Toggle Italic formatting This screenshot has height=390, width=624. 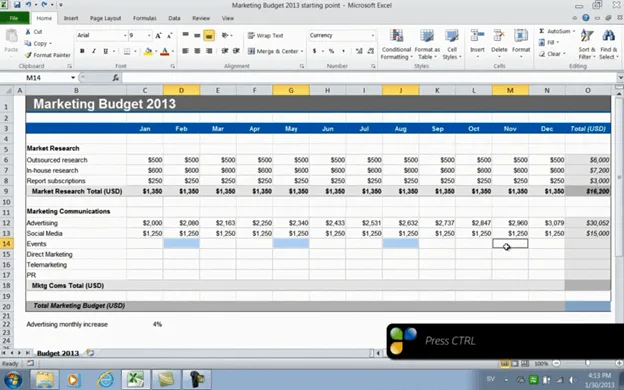coord(94,51)
